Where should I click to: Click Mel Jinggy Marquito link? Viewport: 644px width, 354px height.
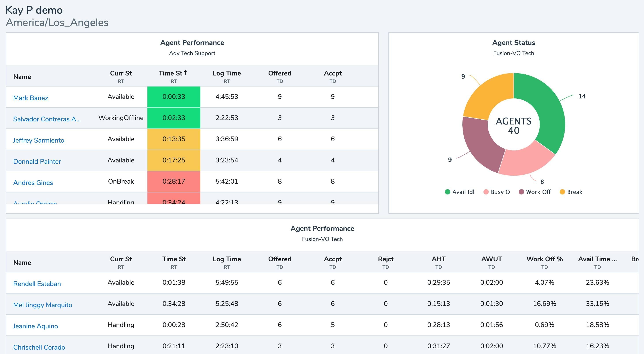click(x=43, y=305)
